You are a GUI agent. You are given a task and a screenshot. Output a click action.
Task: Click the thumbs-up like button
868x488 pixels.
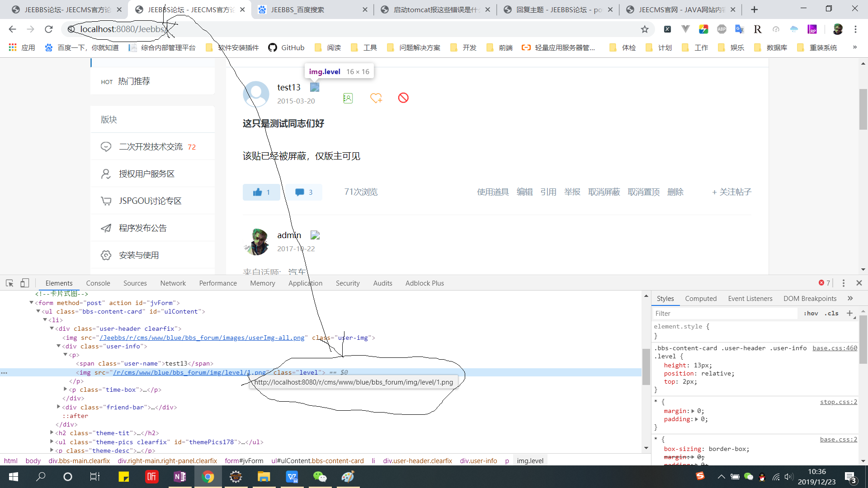click(x=261, y=192)
